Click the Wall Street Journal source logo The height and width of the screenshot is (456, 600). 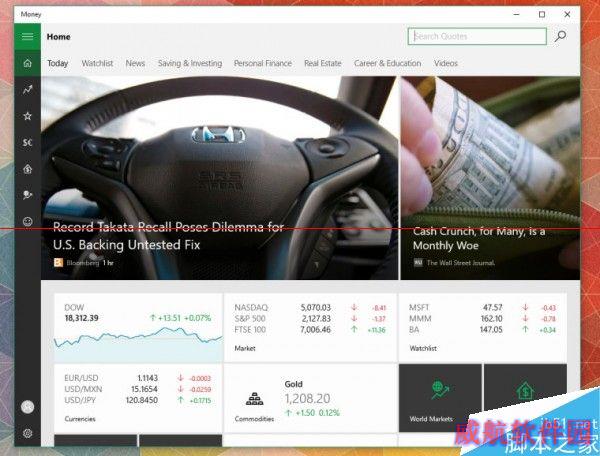pyautogui.click(x=418, y=262)
